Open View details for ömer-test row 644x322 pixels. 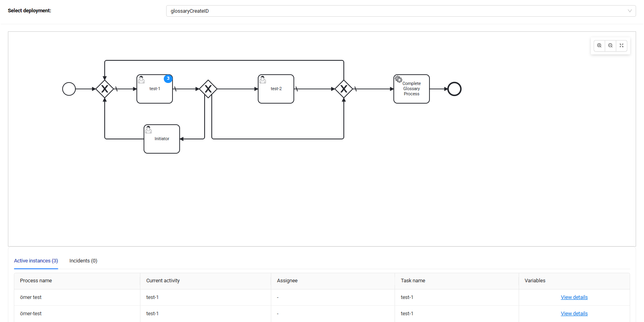pos(574,314)
